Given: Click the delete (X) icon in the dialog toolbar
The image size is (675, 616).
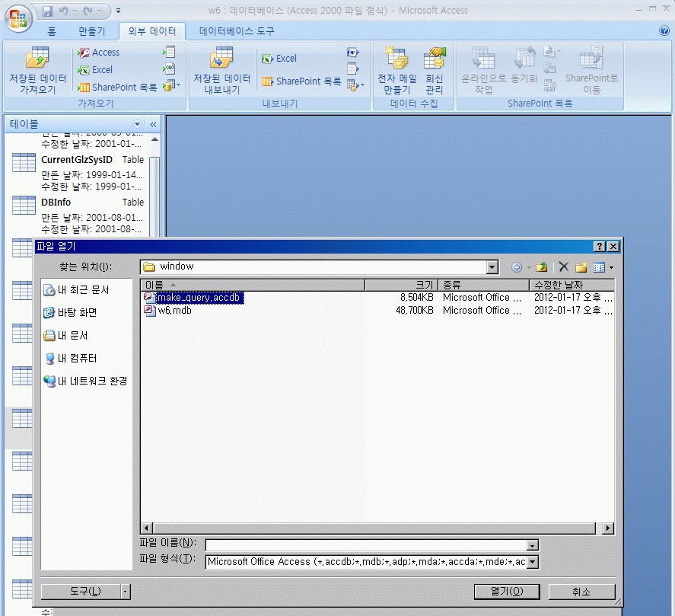Looking at the screenshot, I should [563, 267].
